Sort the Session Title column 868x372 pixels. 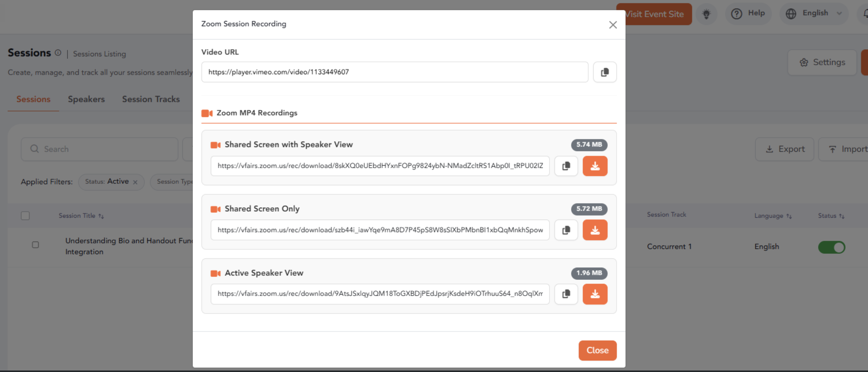101,215
